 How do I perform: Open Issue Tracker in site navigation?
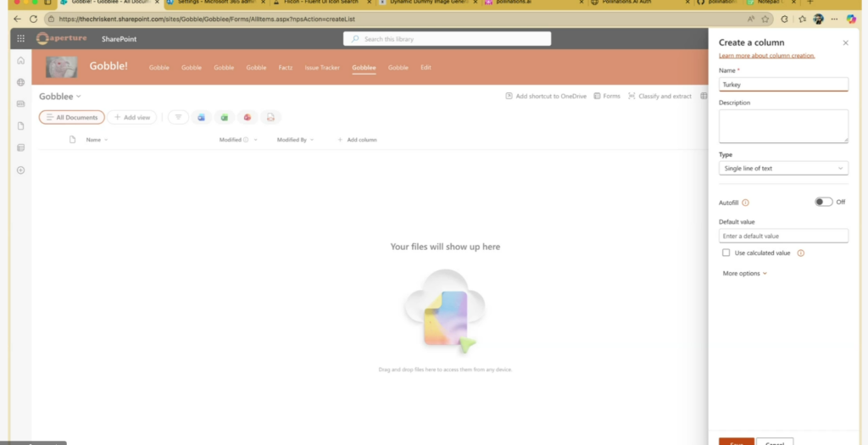tap(322, 68)
